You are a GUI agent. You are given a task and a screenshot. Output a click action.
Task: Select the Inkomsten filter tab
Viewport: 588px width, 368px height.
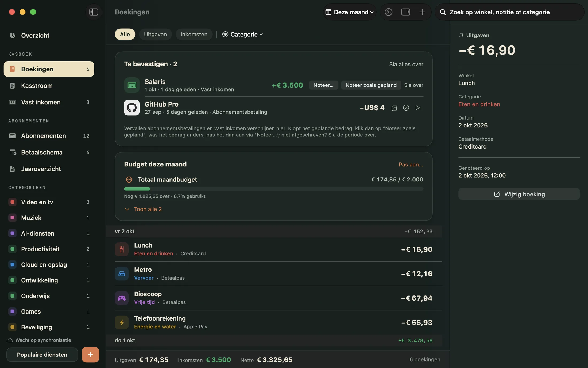(x=194, y=35)
